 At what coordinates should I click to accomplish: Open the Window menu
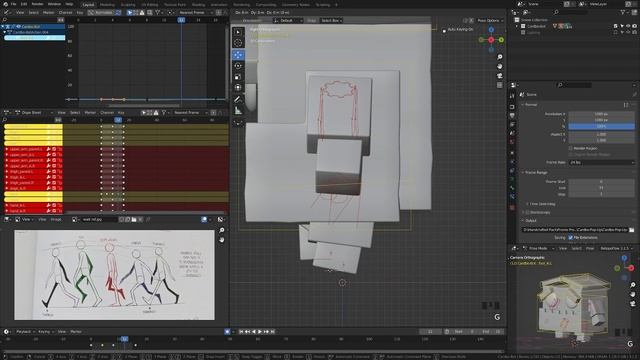54,4
